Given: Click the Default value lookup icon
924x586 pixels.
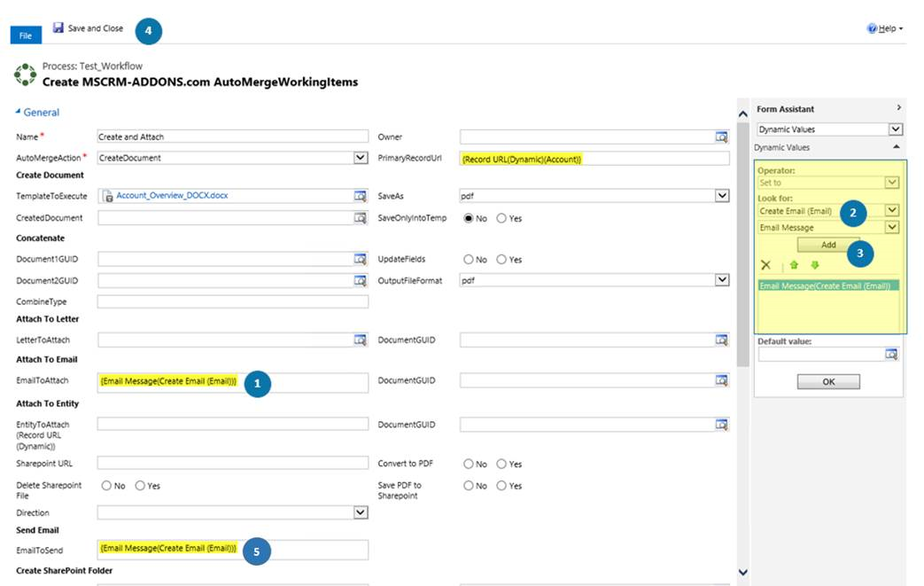Looking at the screenshot, I should [891, 355].
